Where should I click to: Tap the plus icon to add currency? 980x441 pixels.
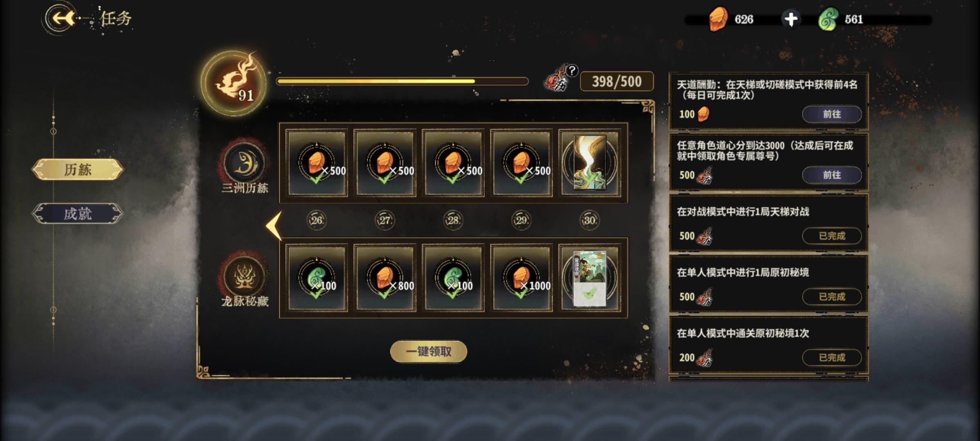791,19
